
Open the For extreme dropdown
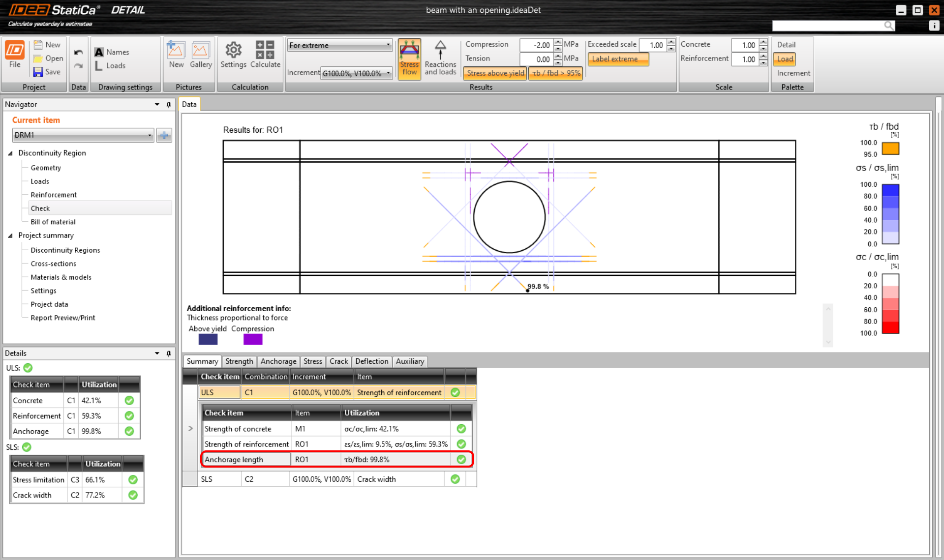(x=339, y=45)
